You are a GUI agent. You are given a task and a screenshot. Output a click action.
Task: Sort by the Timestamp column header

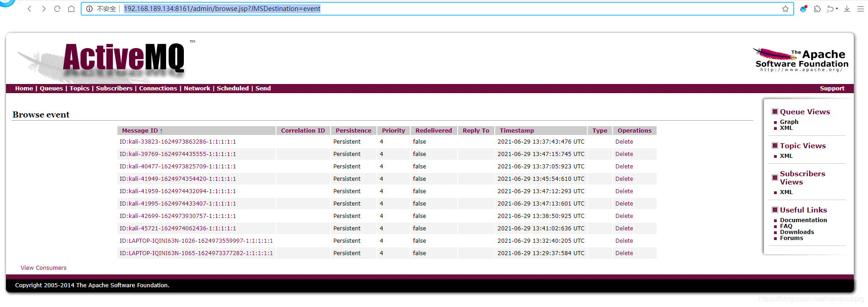click(x=517, y=131)
